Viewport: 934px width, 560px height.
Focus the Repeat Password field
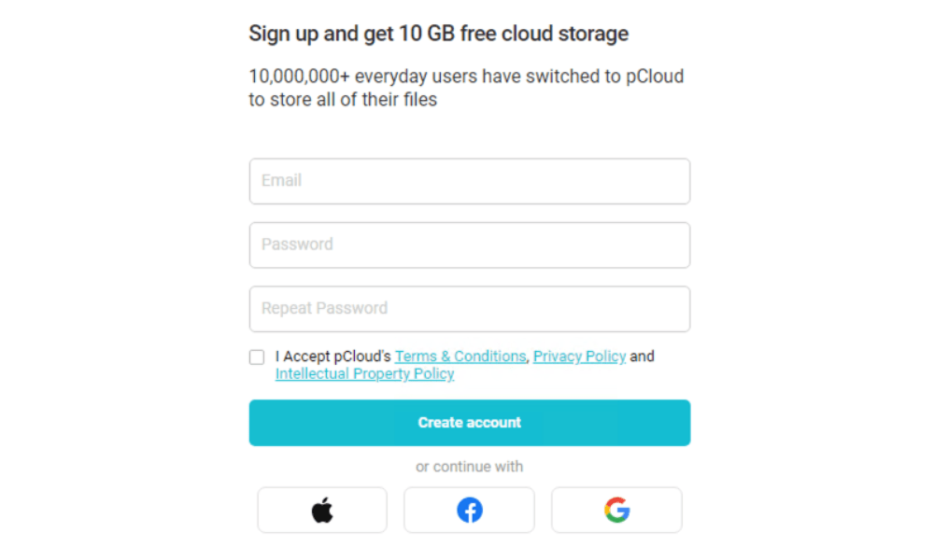pos(470,309)
